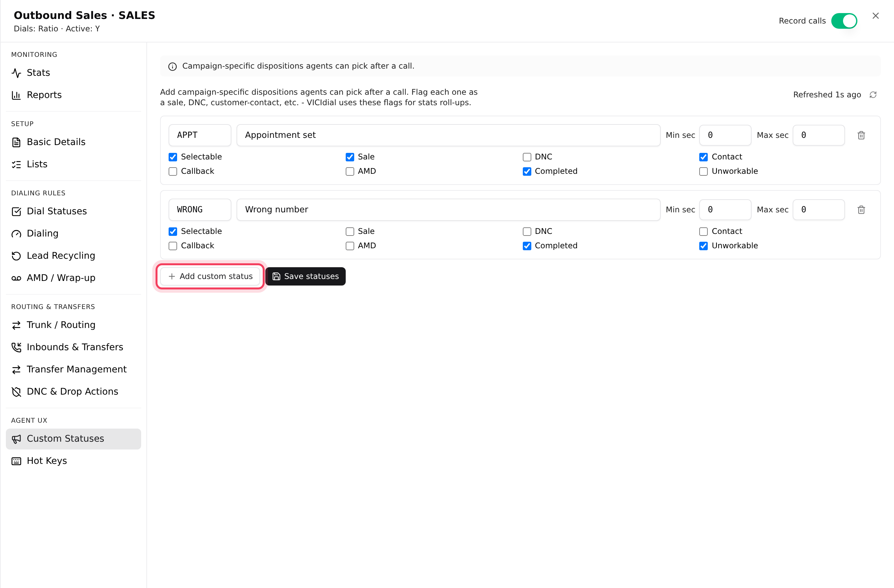The width and height of the screenshot is (894, 588).
Task: Click the Dial Statuses checkbox icon
Action: point(16,211)
